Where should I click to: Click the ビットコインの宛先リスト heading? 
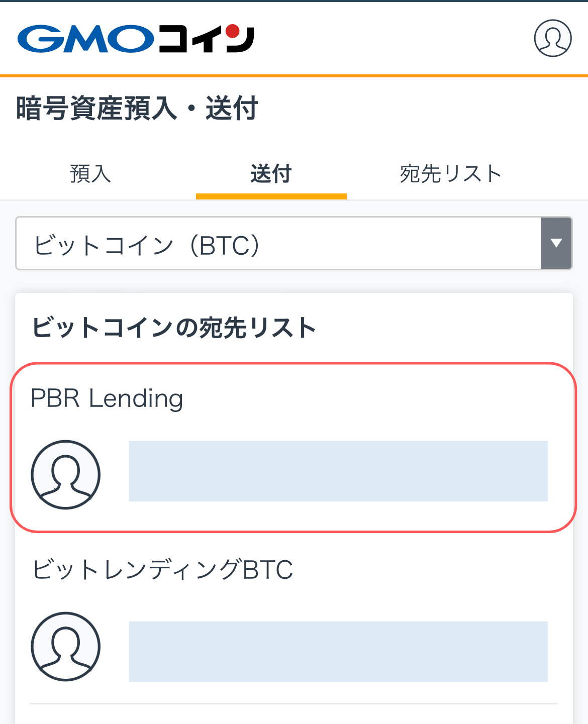[x=173, y=327]
